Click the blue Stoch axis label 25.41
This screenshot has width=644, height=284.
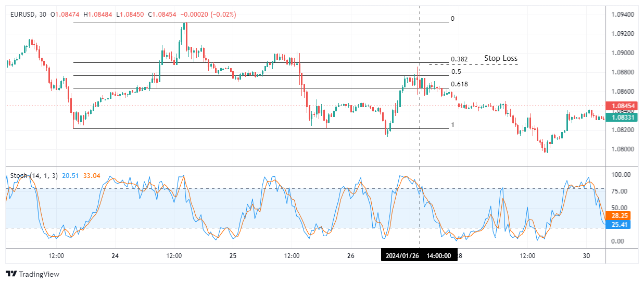[x=618, y=225]
